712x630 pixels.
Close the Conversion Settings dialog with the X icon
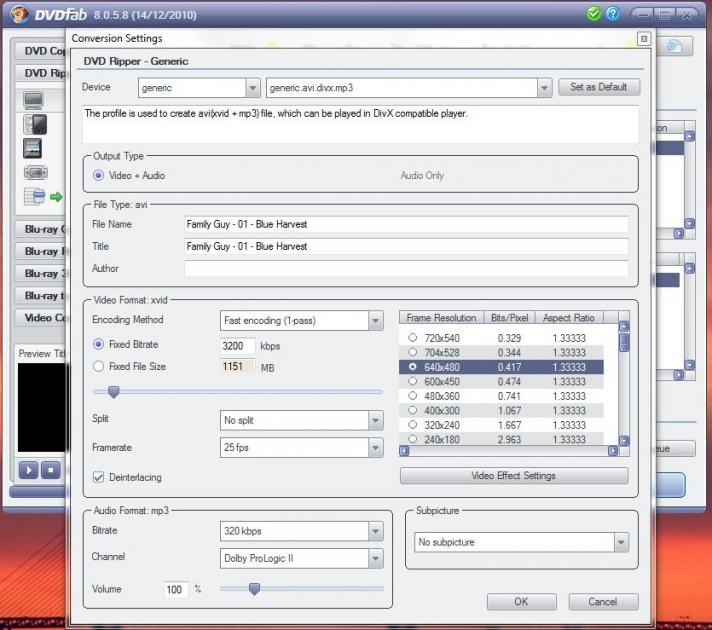643,39
